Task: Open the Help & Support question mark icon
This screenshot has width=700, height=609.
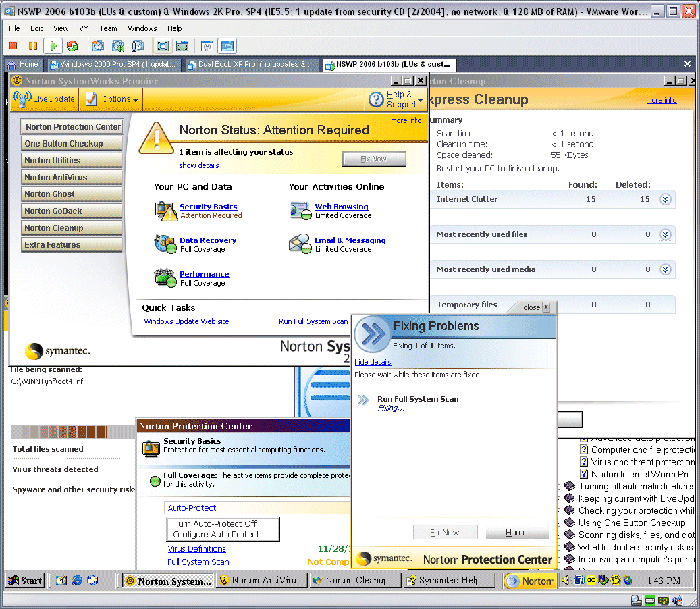Action: (376, 100)
